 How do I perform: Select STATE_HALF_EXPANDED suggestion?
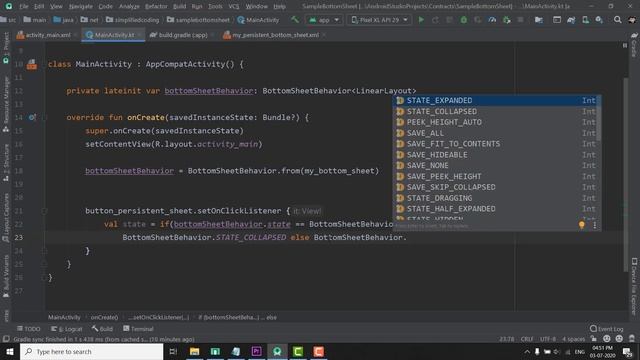(496, 209)
